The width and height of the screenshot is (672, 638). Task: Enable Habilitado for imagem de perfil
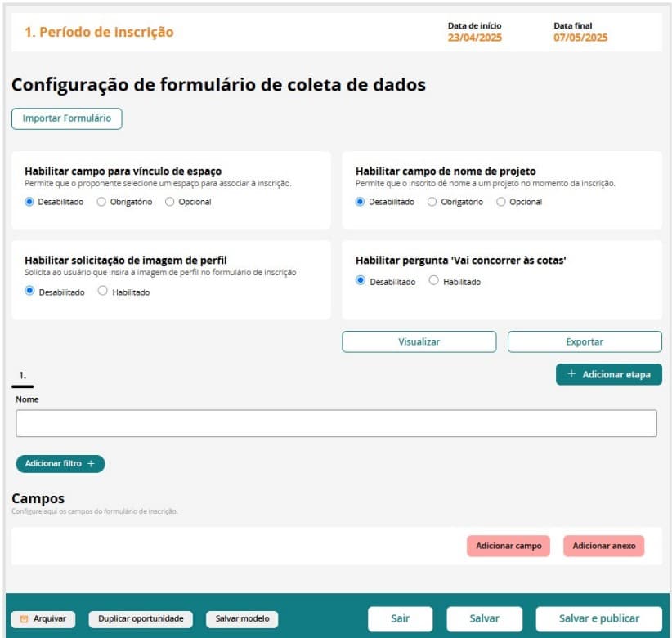point(103,291)
